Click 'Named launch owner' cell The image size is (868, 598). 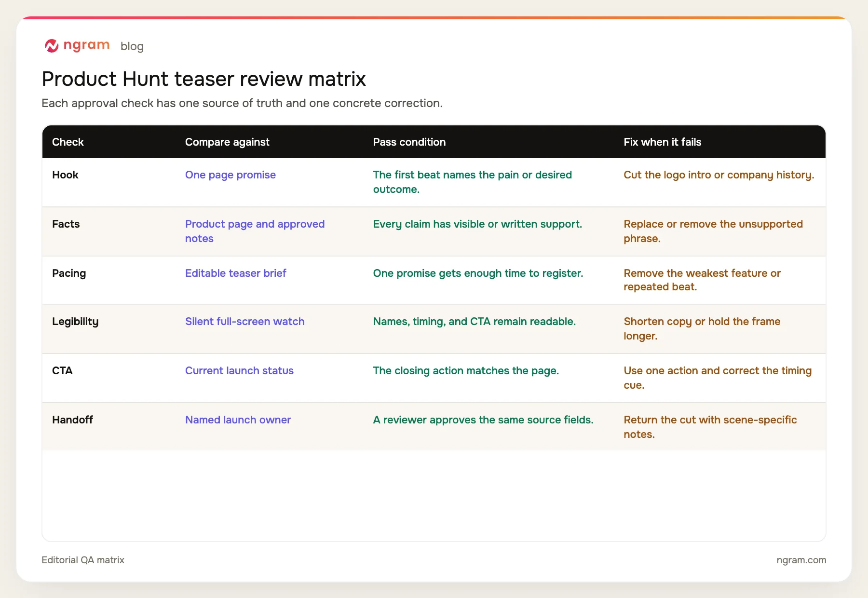[238, 420]
